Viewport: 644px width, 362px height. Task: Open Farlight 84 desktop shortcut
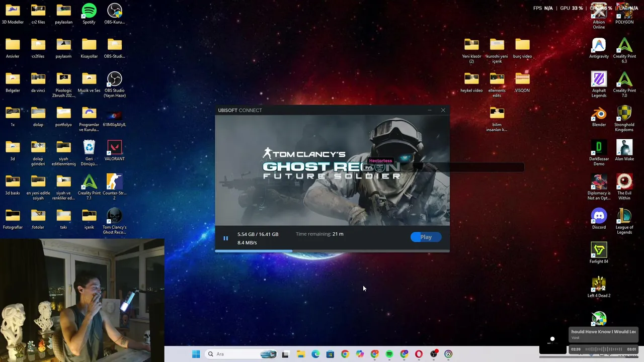599,253
